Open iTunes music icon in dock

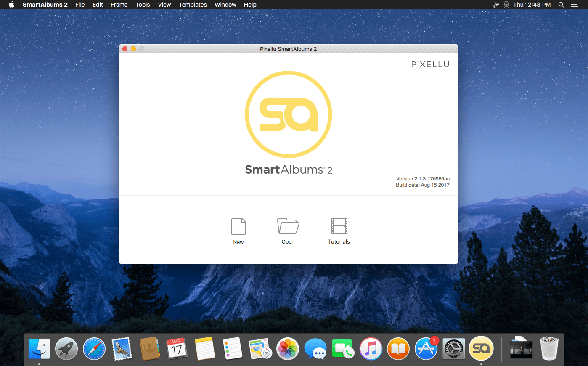click(371, 349)
